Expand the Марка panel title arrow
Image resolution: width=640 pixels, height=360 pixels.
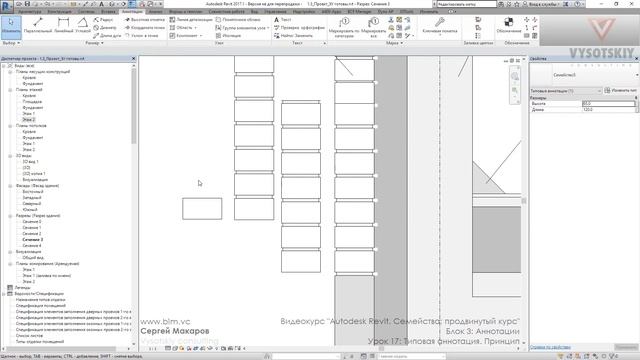[x=402, y=43]
